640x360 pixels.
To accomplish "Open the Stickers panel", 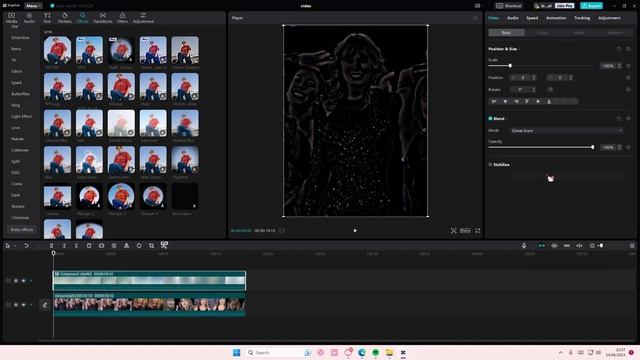I will [x=64, y=18].
